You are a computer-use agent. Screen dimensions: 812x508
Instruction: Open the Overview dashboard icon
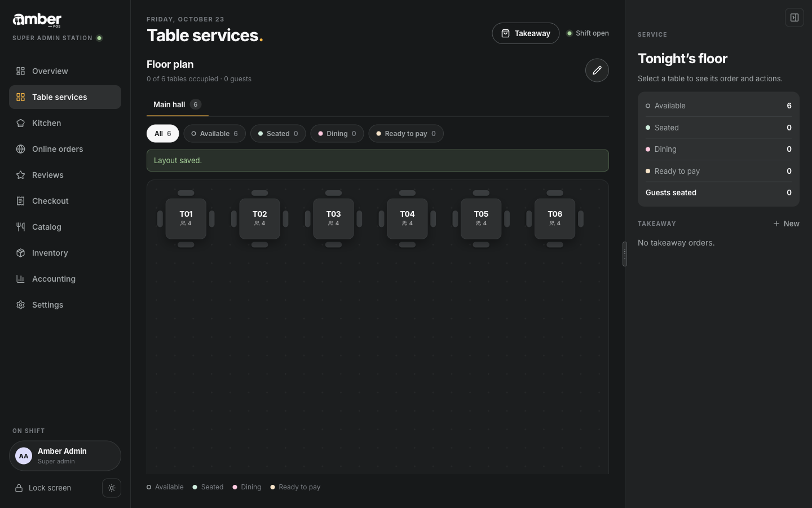click(x=20, y=71)
